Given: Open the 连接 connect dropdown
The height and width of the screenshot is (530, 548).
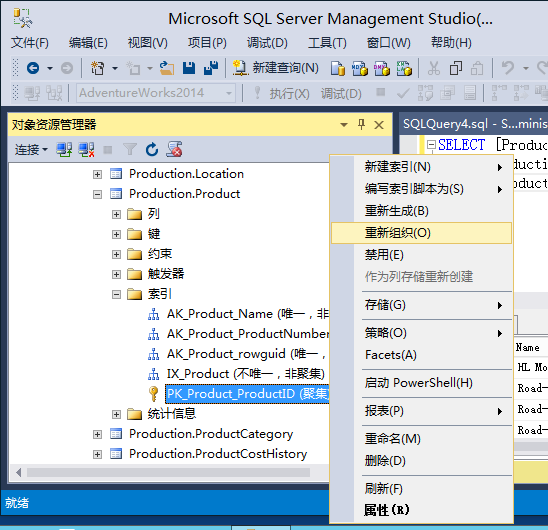Looking at the screenshot, I should tap(31, 150).
